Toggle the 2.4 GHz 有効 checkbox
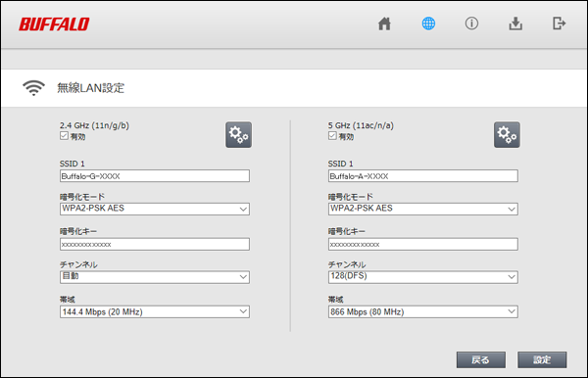Image resolution: width=588 pixels, height=378 pixels. 64,135
